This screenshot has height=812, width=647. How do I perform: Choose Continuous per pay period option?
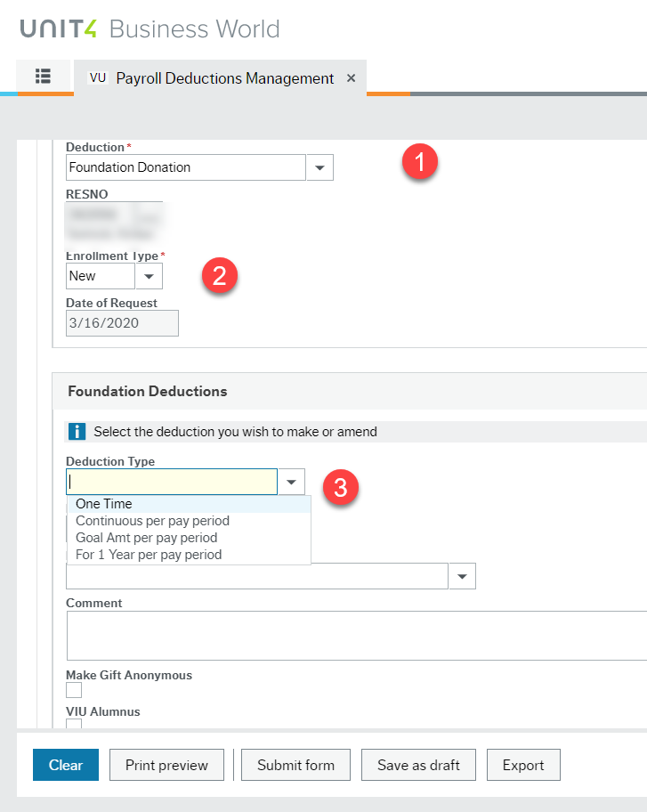click(x=151, y=521)
